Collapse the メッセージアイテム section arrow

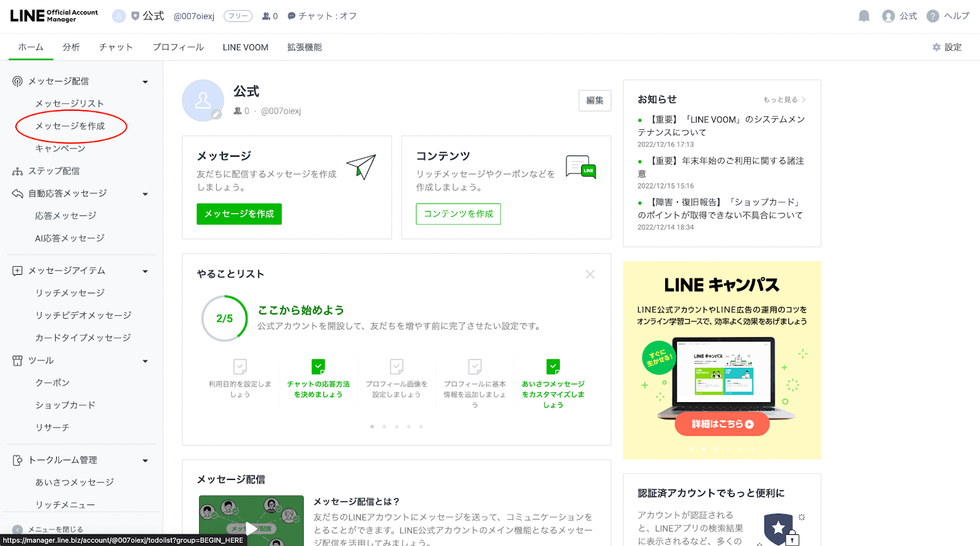pos(145,271)
